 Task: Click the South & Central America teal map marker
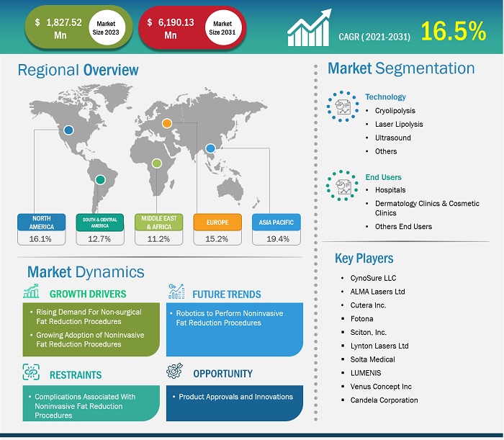100,179
